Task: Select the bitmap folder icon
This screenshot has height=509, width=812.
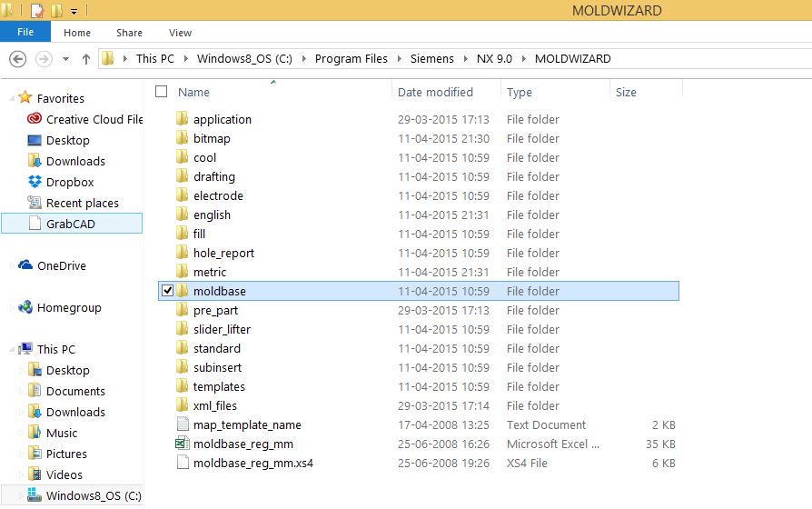Action: [x=183, y=138]
